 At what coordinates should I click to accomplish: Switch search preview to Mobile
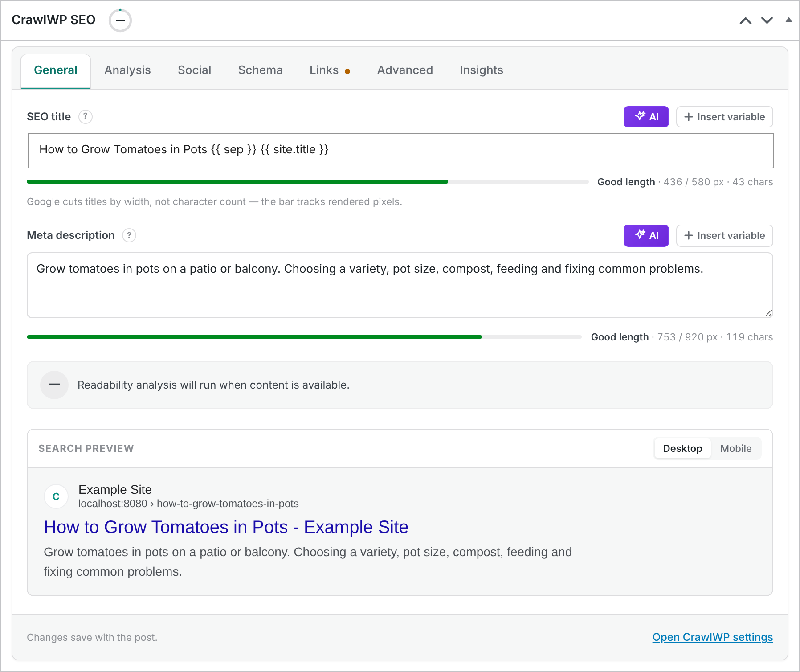pos(736,448)
